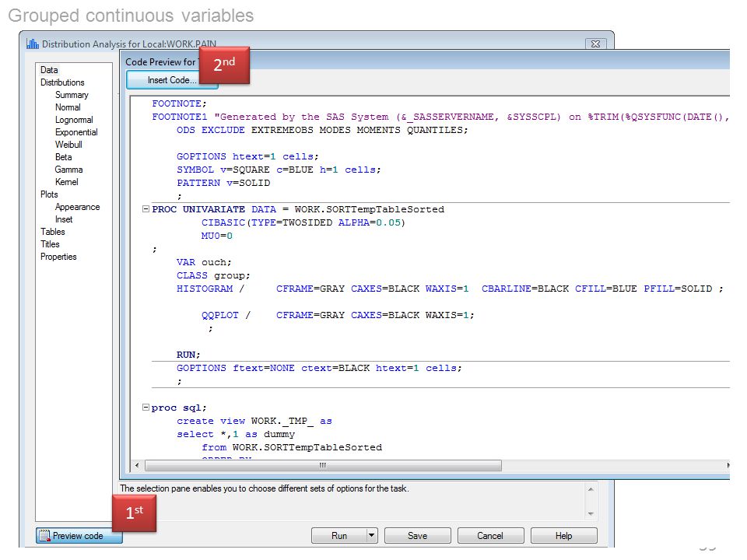This screenshot has height=560, width=747.
Task: Click the Run button
Action: [x=339, y=536]
